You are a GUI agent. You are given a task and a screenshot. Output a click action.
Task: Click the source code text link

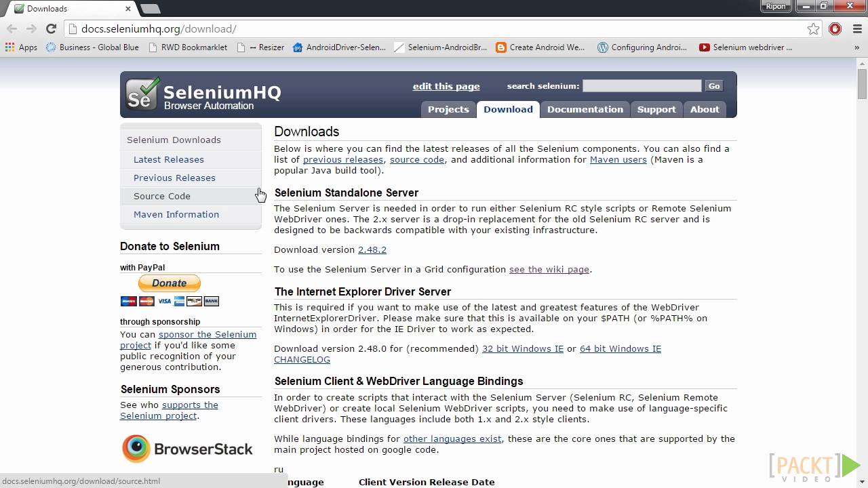click(x=417, y=159)
